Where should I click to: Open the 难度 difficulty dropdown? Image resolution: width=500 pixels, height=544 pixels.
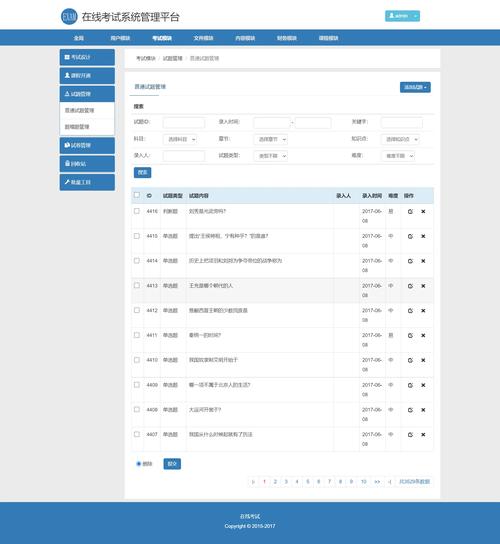398,156
